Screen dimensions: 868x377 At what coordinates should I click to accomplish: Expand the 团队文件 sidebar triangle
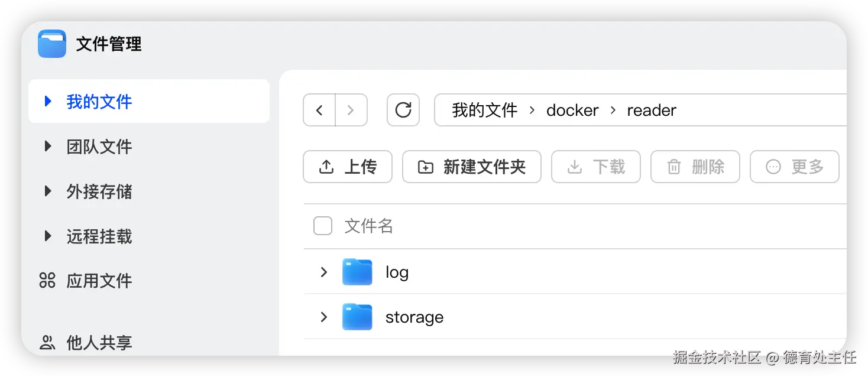(48, 147)
